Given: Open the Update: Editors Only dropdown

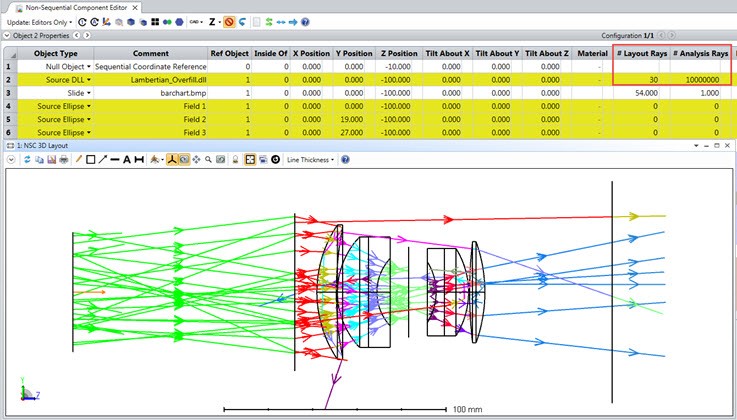Looking at the screenshot, I should point(39,22).
